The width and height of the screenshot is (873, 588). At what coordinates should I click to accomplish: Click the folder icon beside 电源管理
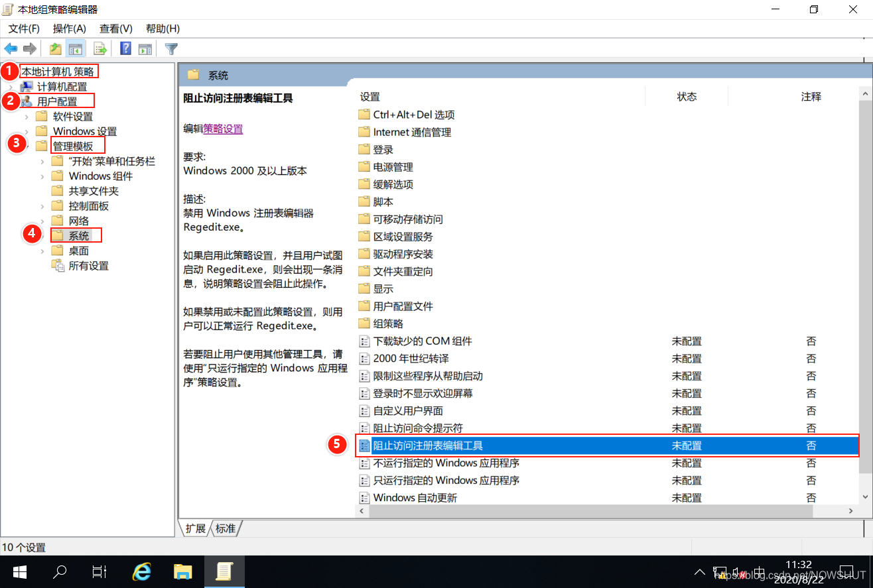click(x=364, y=167)
